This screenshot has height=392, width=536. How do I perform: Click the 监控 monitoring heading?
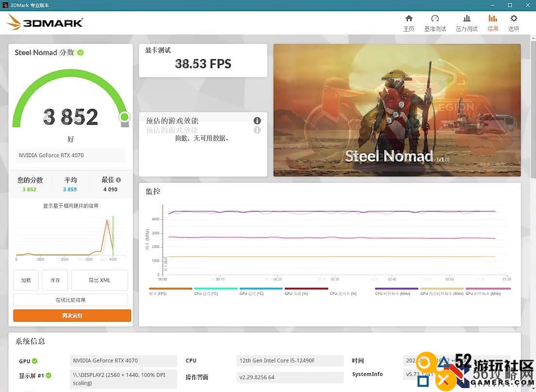pyautogui.click(x=153, y=192)
